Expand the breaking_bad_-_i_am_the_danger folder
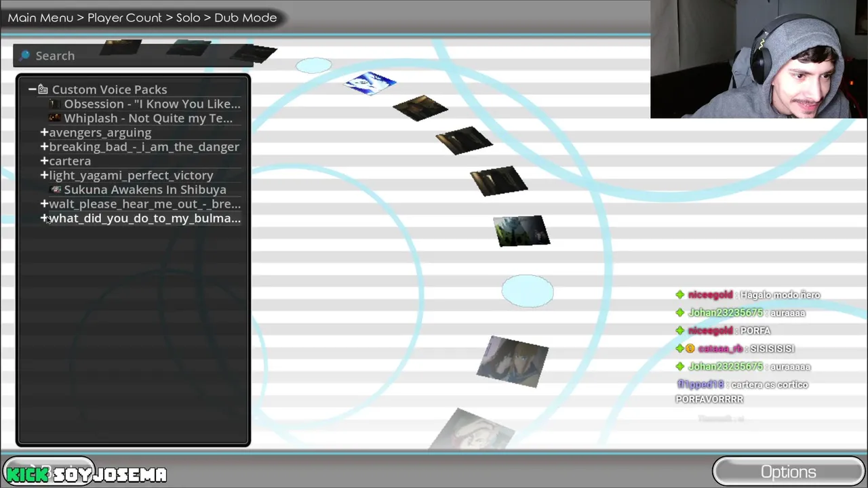The width and height of the screenshot is (868, 488). pyautogui.click(x=44, y=147)
